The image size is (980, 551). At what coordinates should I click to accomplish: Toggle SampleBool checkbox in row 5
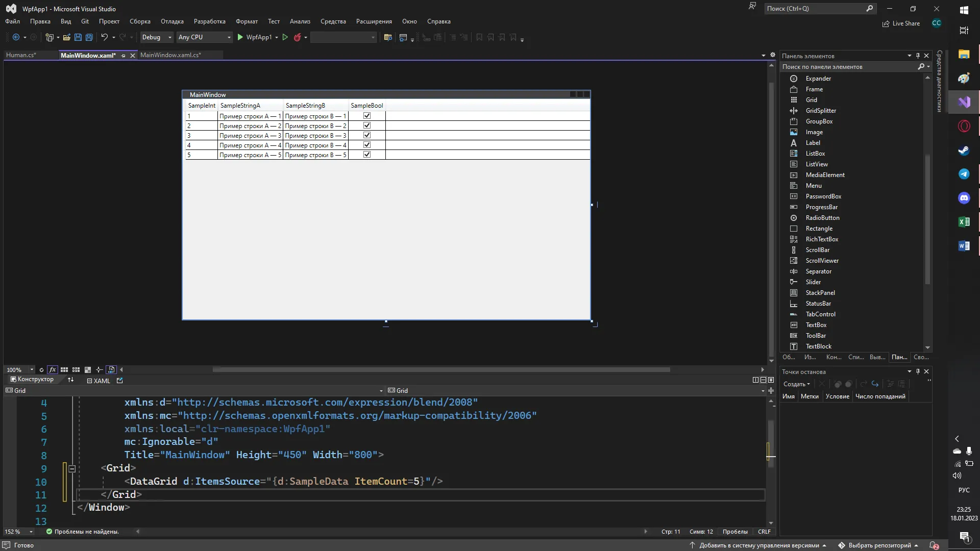pos(367,155)
